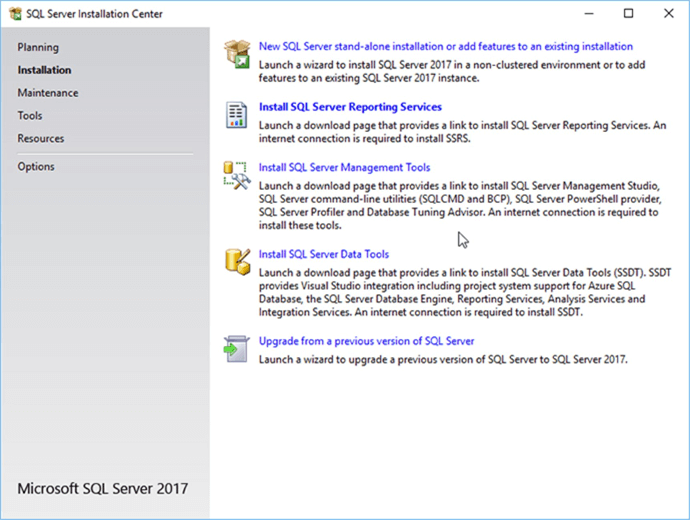This screenshot has height=520, width=690.
Task: Open Install SQL Server Management Tools link
Action: pyautogui.click(x=344, y=167)
